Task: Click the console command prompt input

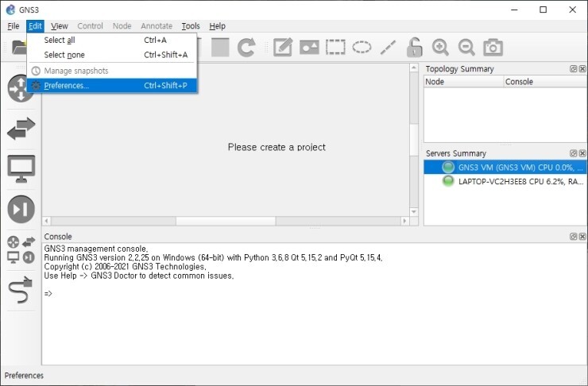Action: click(48, 293)
